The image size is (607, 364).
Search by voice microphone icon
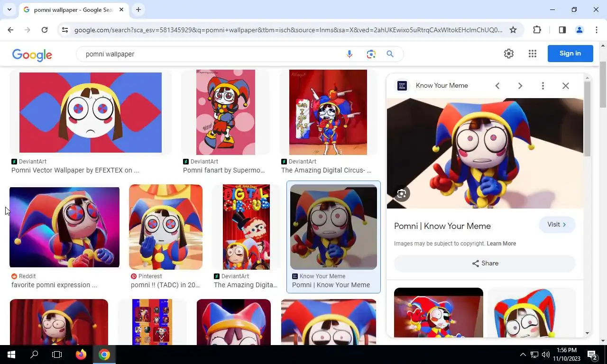coord(349,54)
